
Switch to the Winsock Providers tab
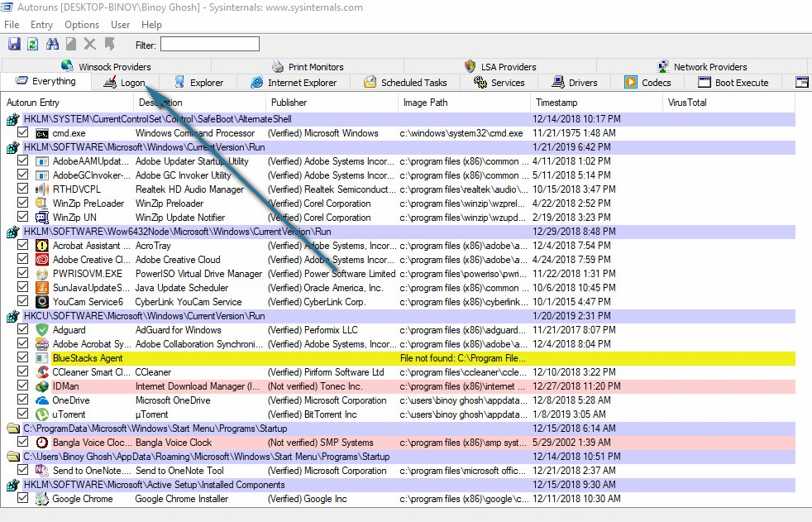pyautogui.click(x=106, y=67)
